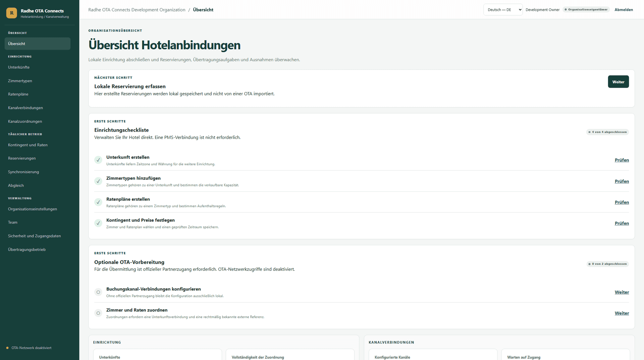Click Prüfen for Unterkunft erstellen
The height and width of the screenshot is (360, 644).
click(x=622, y=160)
